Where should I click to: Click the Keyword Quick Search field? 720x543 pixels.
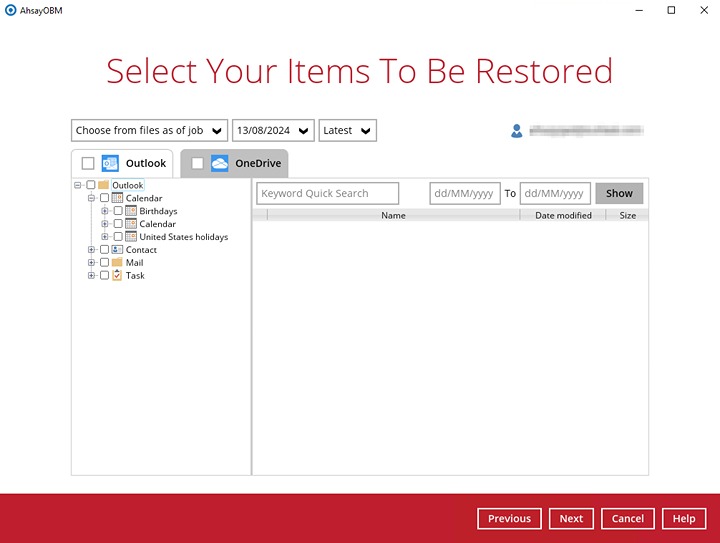tap(327, 193)
